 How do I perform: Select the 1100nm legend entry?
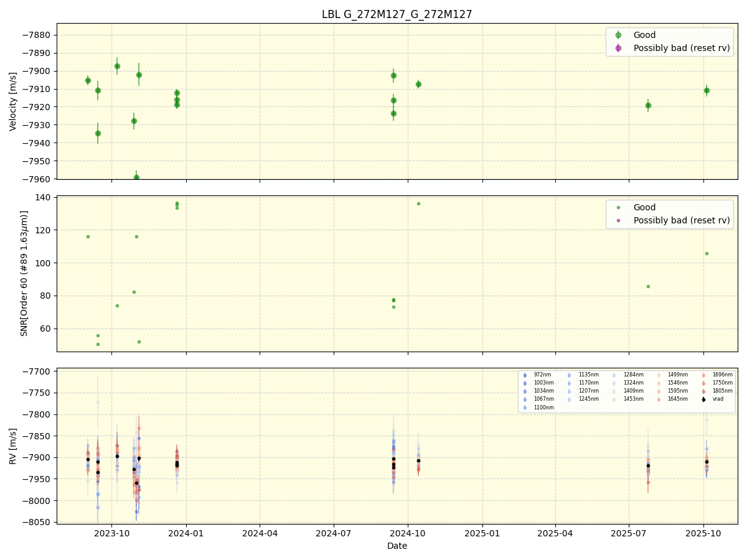point(544,408)
